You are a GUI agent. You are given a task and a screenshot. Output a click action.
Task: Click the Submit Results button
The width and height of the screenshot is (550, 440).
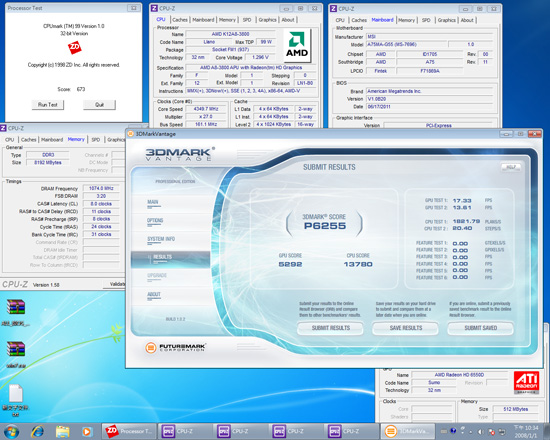click(331, 328)
